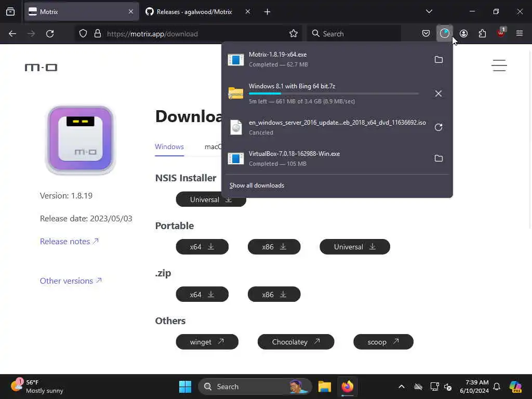Image resolution: width=532 pixels, height=399 pixels.
Task: Download Portable Universal build
Action: (x=355, y=247)
